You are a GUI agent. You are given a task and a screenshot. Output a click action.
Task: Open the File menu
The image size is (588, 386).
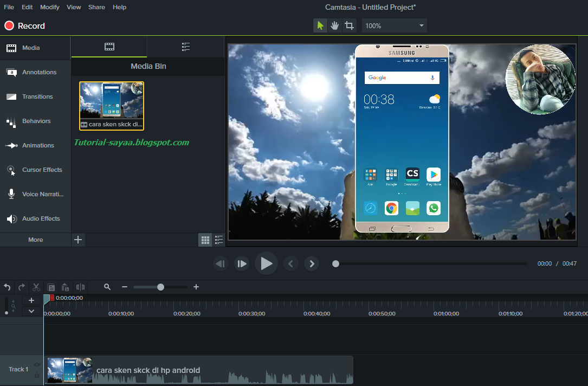(x=9, y=7)
